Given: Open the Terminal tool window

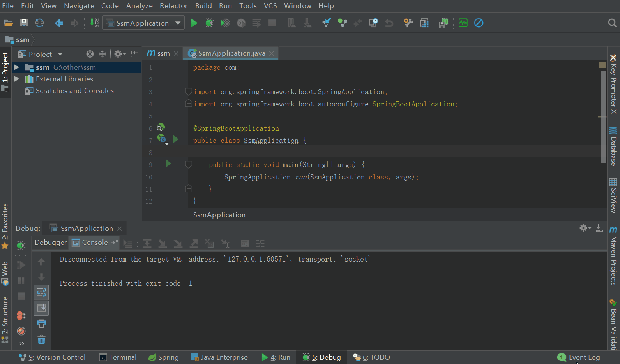Looking at the screenshot, I should tap(118, 357).
